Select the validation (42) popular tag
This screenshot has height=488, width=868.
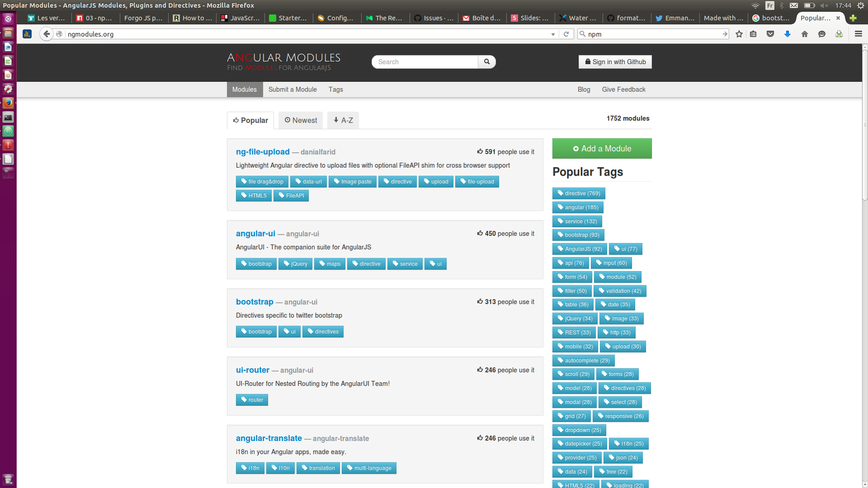[x=620, y=291]
